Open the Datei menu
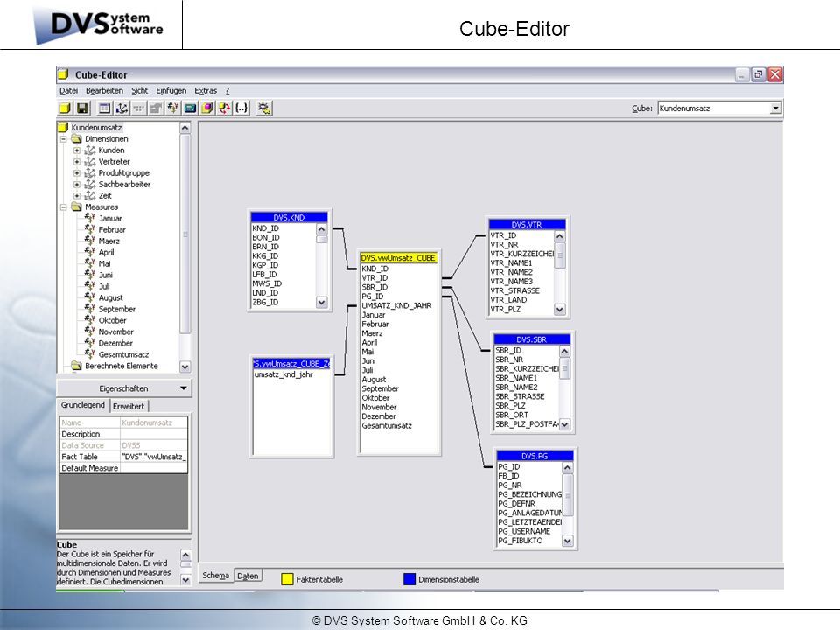The height and width of the screenshot is (630, 840). click(x=68, y=90)
